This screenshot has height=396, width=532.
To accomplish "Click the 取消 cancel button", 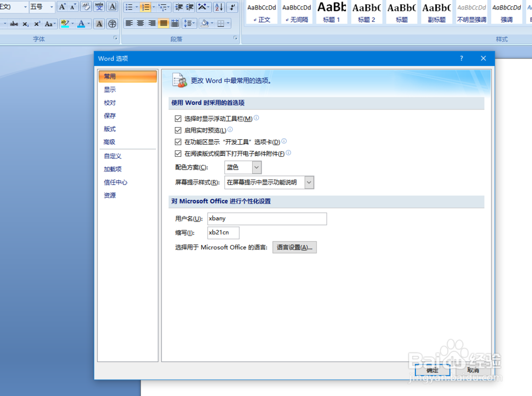I will coord(473,370).
